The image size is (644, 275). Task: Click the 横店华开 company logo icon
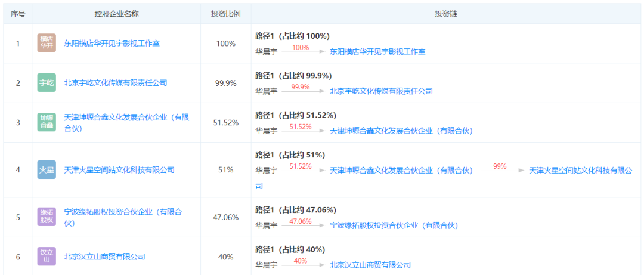47,43
